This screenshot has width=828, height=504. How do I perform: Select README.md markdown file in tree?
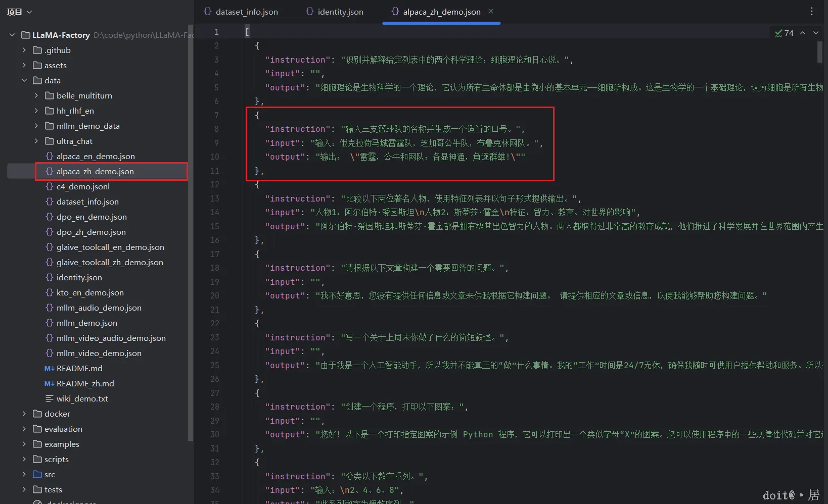click(79, 368)
